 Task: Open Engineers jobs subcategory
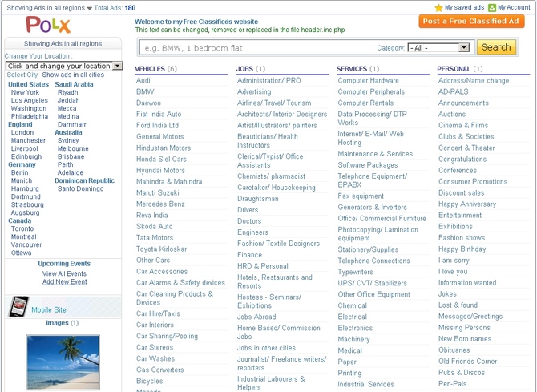pos(252,232)
